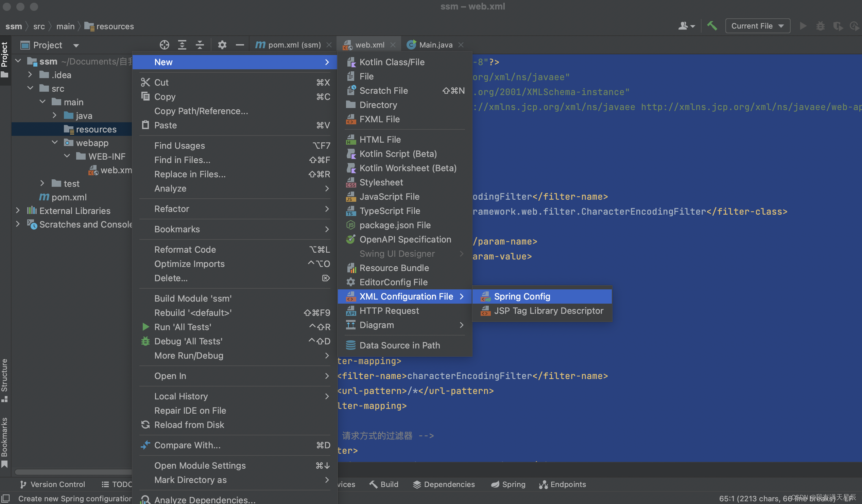Expand the .idea folder node

[x=31, y=75]
